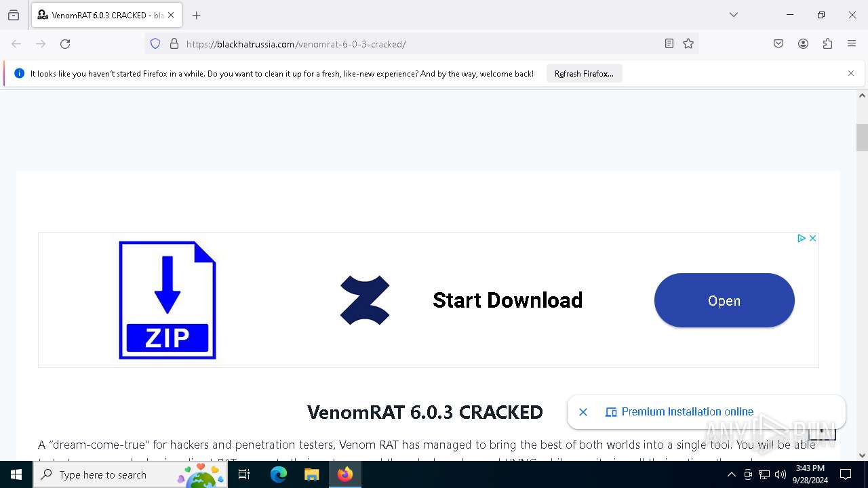Open the Save to Pocket icon
Screen dimensions: 868x488
(778, 44)
